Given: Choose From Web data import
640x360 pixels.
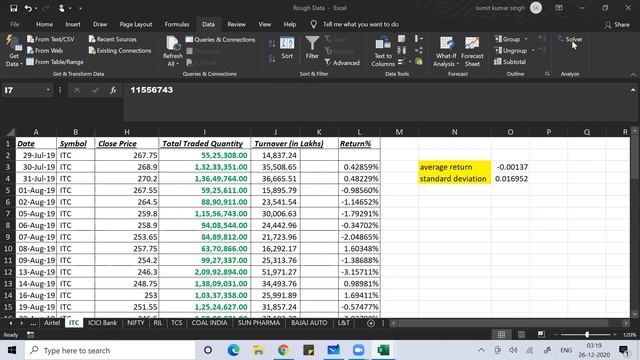Looking at the screenshot, I should [44, 51].
